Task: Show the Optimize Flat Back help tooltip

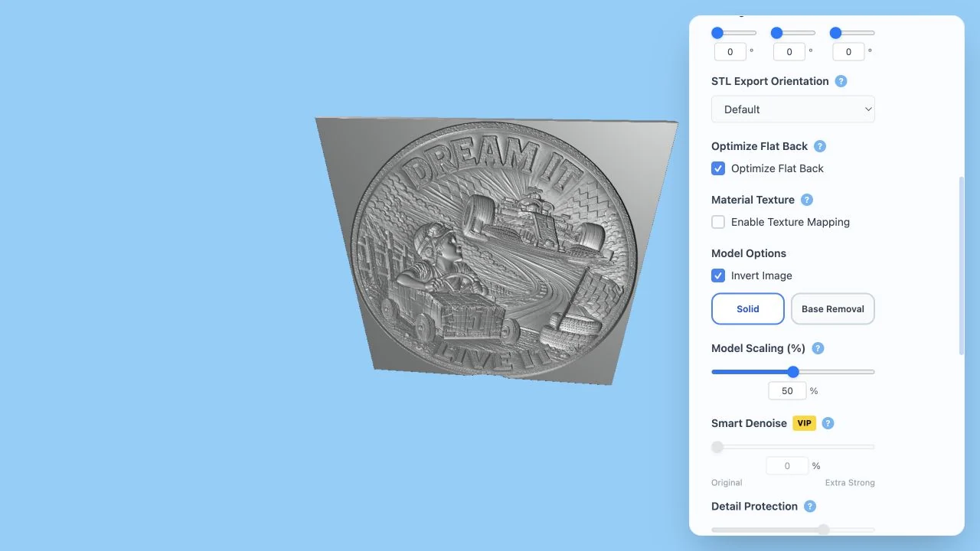Action: [x=820, y=146]
